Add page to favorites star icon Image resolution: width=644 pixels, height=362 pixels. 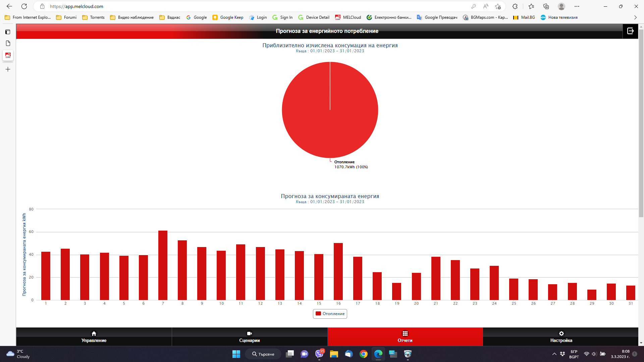point(498,6)
